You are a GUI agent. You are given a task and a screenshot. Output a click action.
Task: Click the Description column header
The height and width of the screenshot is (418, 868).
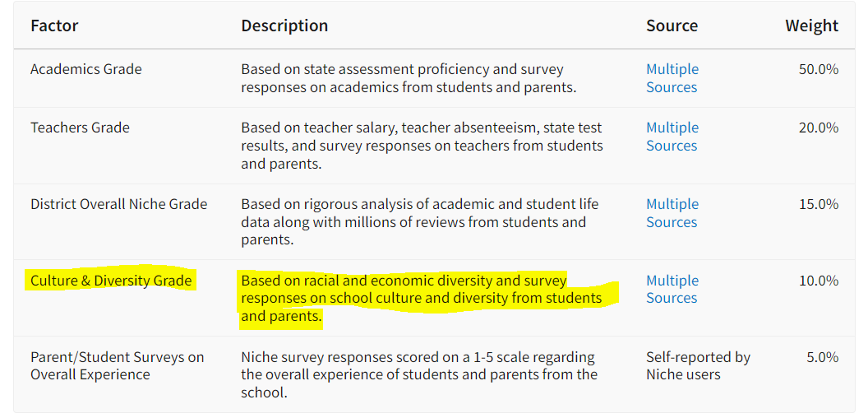pos(284,26)
